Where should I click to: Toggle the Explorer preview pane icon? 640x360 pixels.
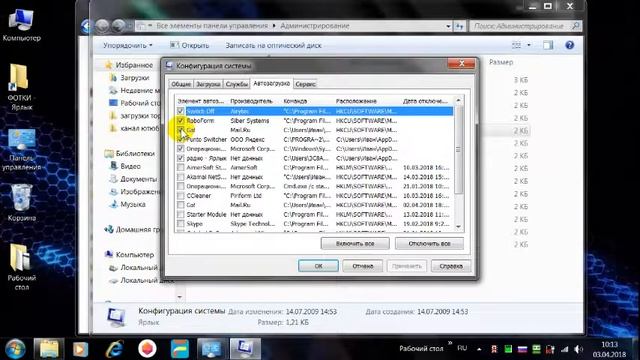point(548,45)
